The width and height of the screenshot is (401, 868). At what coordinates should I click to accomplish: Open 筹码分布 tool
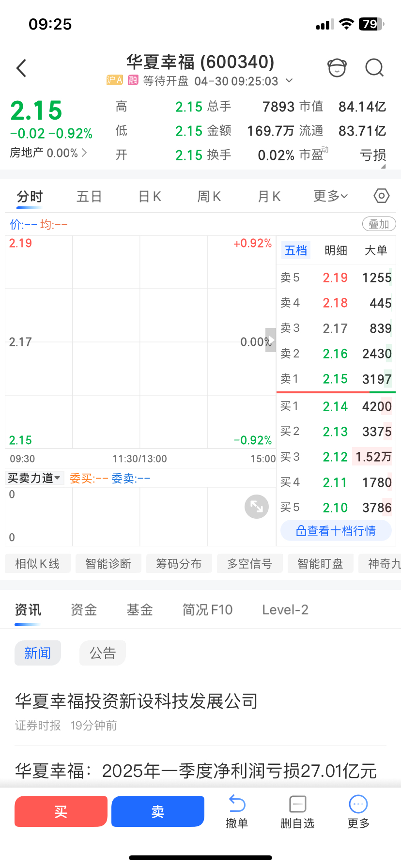click(x=179, y=563)
